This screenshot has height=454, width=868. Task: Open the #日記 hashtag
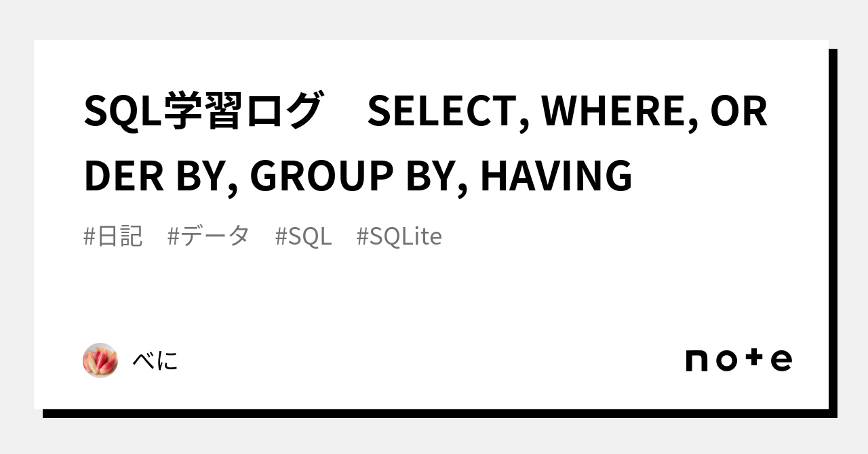[113, 236]
